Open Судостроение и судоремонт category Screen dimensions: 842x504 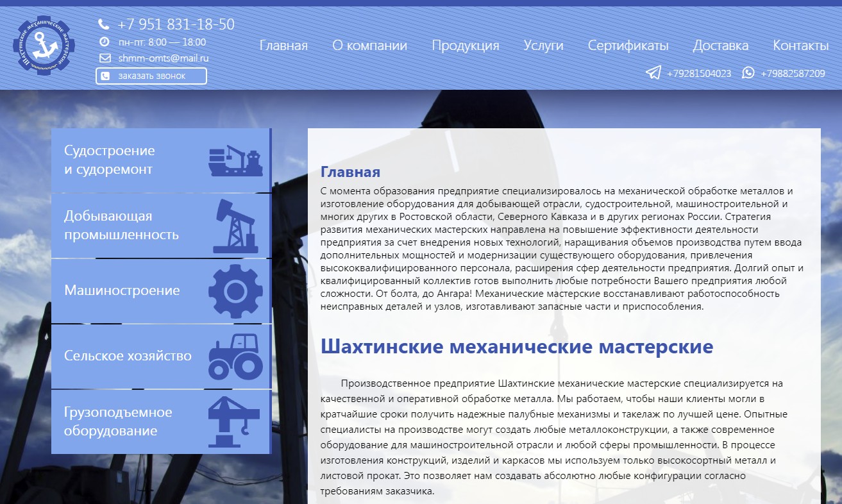coord(161,160)
